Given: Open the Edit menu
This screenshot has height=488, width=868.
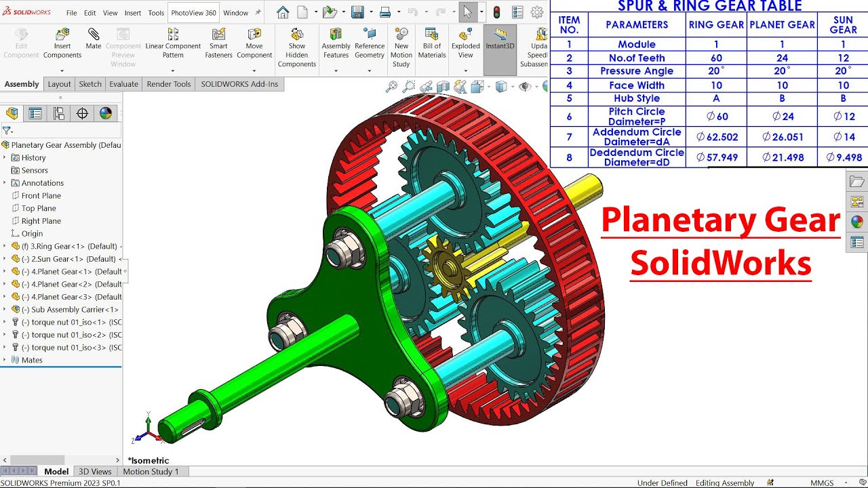Looking at the screenshot, I should pos(90,13).
